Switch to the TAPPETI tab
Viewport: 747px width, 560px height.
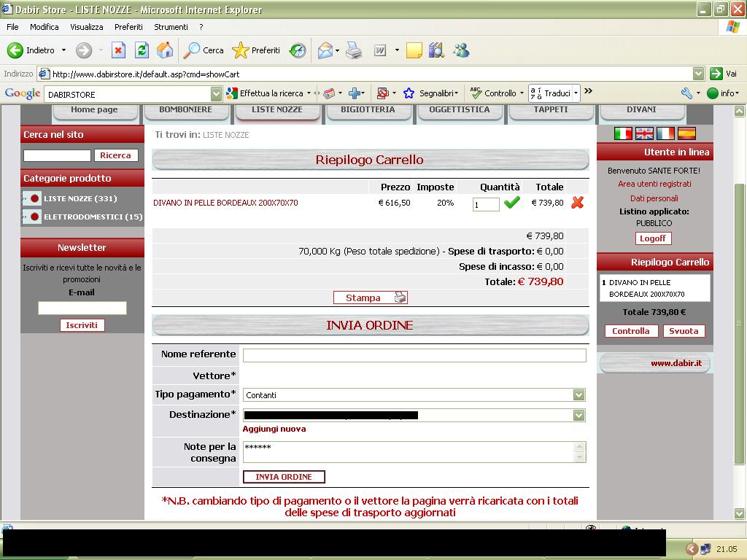[551, 111]
